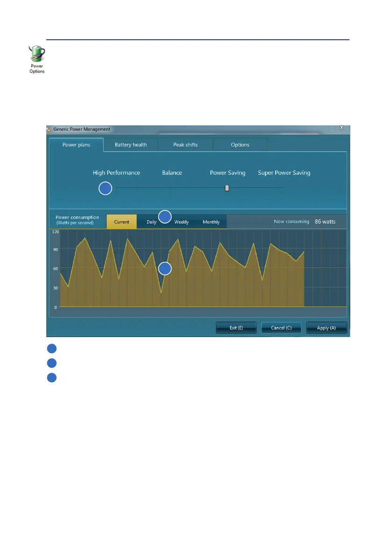The width and height of the screenshot is (392, 557).
Task: Go to the Peak shifts tab
Action: (185, 145)
